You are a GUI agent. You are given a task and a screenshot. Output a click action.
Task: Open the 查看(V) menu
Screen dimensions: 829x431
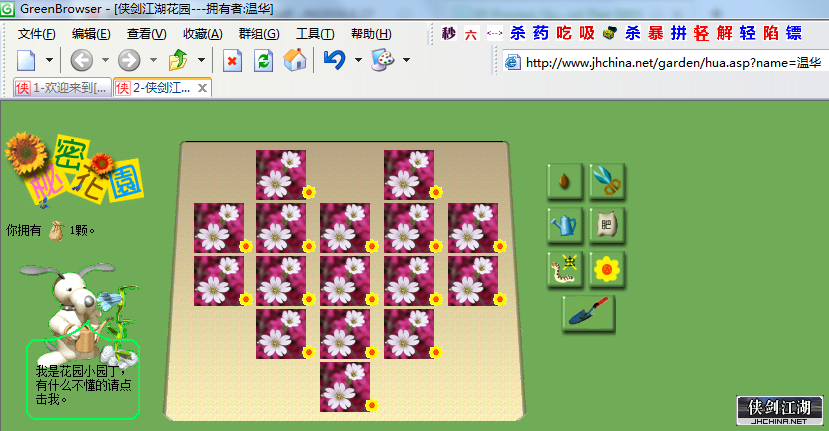point(146,34)
